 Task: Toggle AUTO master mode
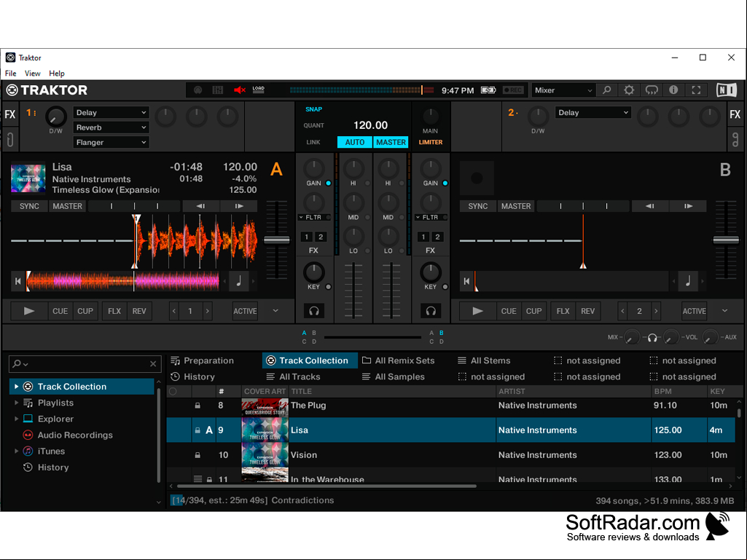(x=354, y=142)
